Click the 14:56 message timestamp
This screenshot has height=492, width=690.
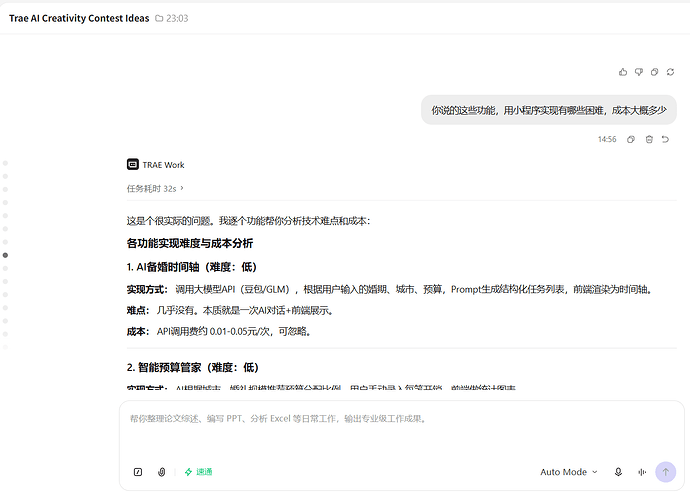(x=607, y=140)
